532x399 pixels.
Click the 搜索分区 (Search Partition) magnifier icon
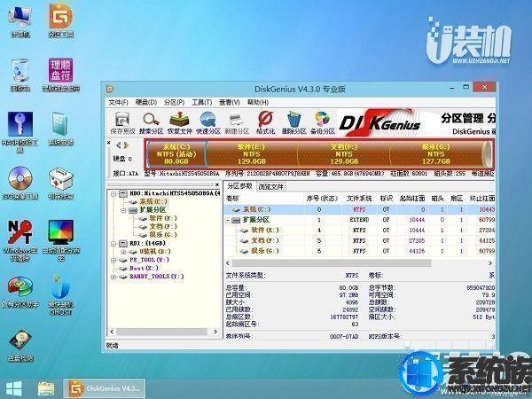click(151, 122)
